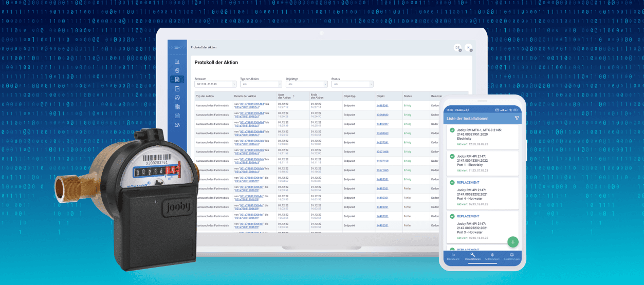The height and width of the screenshot is (285, 644).
Task: Open the DE language selector
Action: point(457,48)
